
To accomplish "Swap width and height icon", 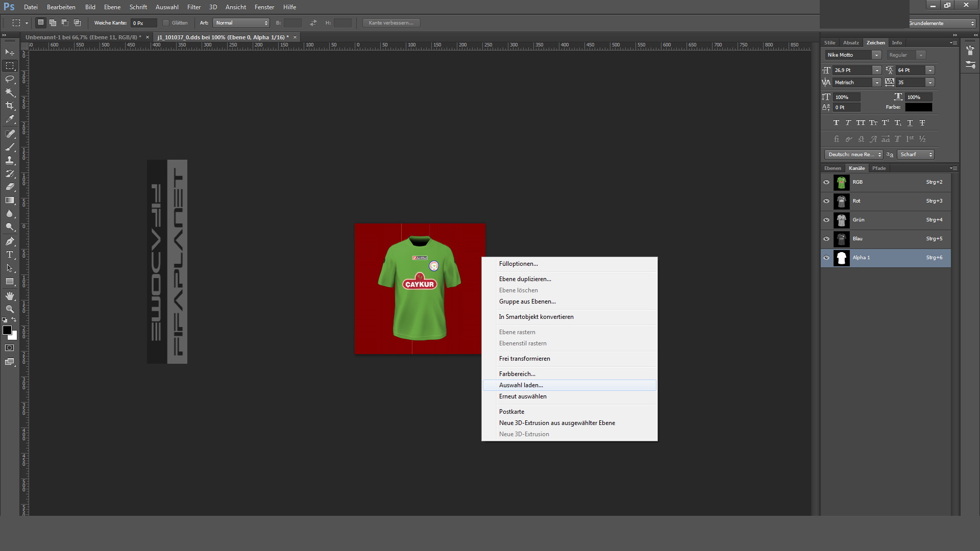I will [x=313, y=22].
